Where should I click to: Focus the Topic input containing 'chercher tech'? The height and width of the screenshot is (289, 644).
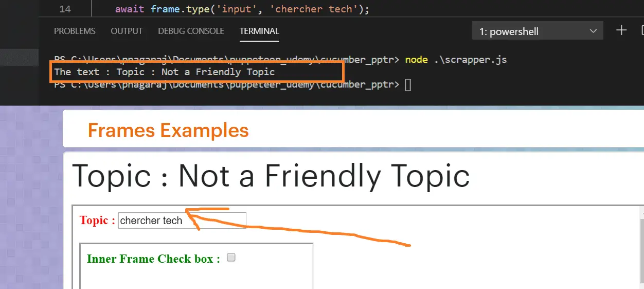click(182, 220)
